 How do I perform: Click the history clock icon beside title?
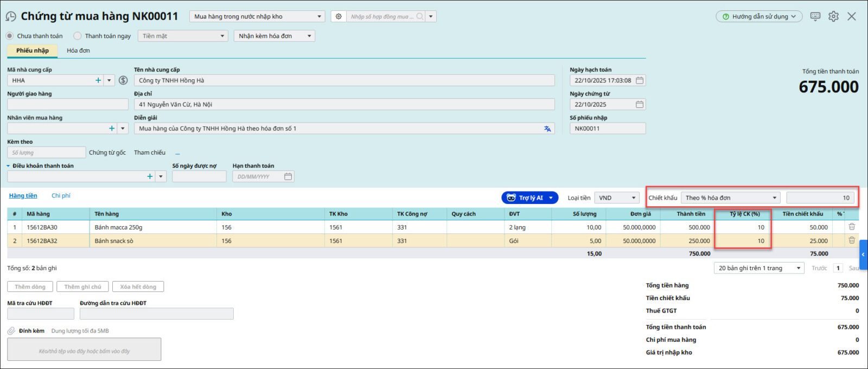(10, 17)
